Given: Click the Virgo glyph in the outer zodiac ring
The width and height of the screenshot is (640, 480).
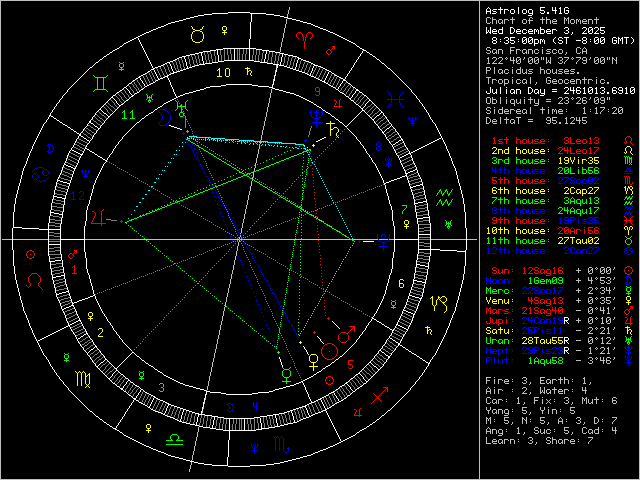Looking at the screenshot, I should 83,379.
